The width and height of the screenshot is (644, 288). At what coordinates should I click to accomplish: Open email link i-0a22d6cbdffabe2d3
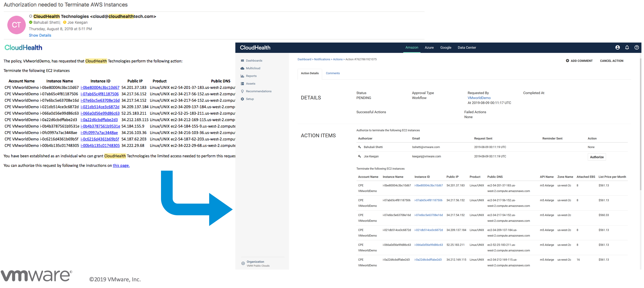(x=99, y=120)
